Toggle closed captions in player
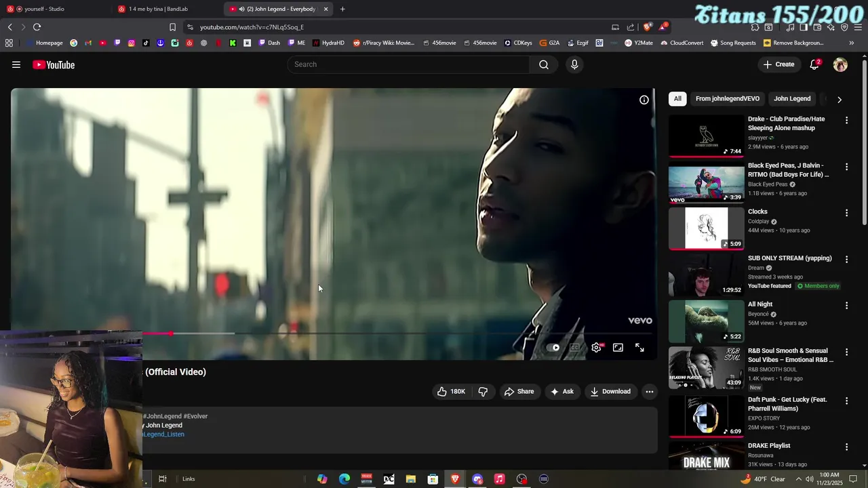Viewport: 868px width, 488px height. tap(574, 348)
